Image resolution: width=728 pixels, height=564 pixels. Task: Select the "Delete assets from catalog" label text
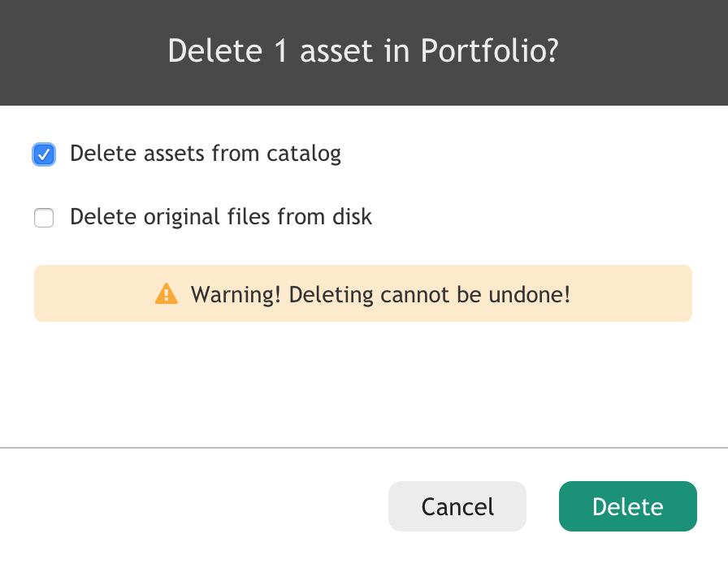[x=206, y=154]
